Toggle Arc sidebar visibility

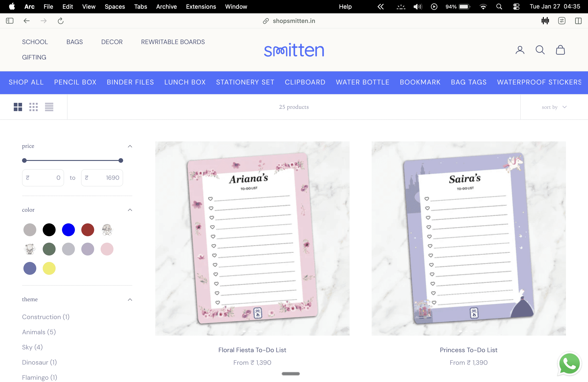pos(10,21)
